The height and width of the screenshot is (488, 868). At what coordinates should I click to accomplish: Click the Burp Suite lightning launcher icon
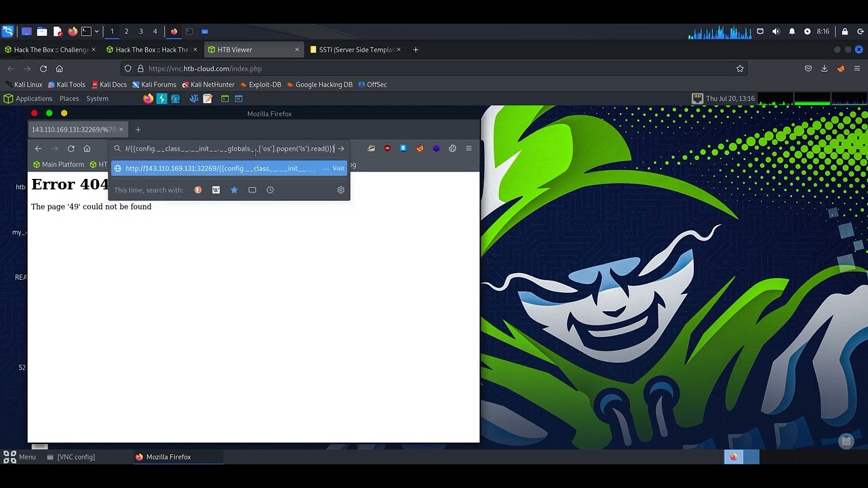(161, 99)
